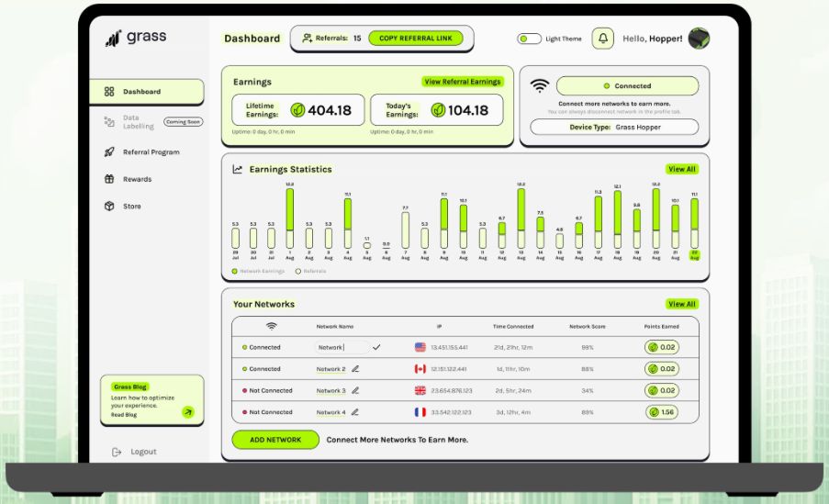Click the Read Blog link
The width and height of the screenshot is (829, 504).
(x=124, y=415)
